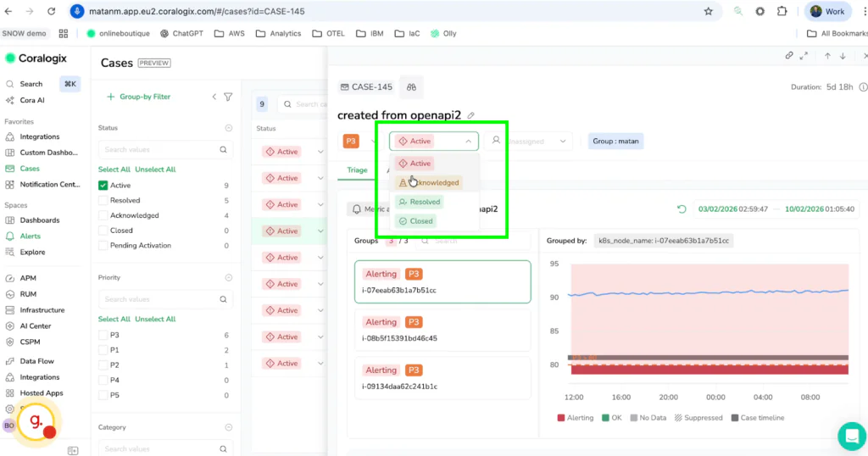Viewport: 868px width, 456px height.
Task: Switch to the Triage tab
Action: click(357, 170)
